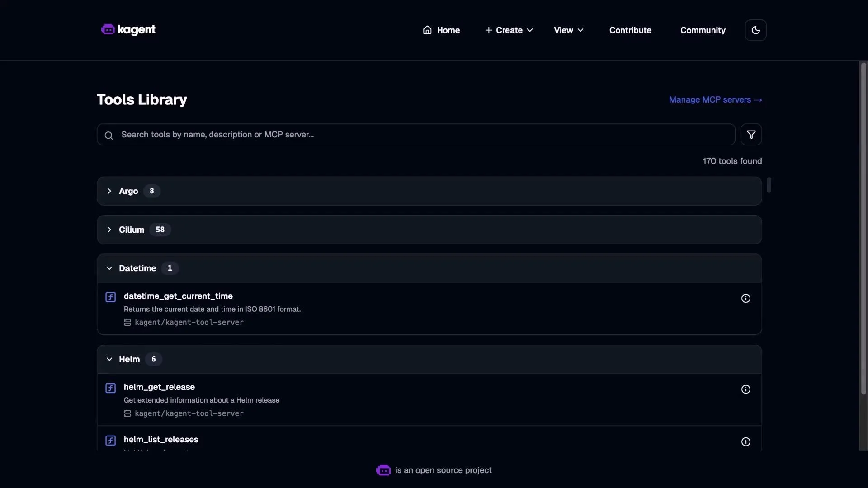Viewport: 868px width, 488px height.
Task: Click the Helm count badge 6
Action: pos(154,359)
